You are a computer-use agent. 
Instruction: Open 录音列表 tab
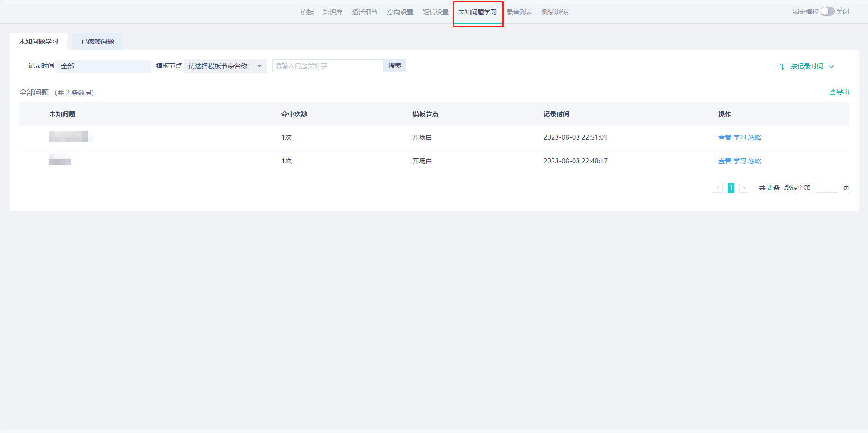(519, 12)
